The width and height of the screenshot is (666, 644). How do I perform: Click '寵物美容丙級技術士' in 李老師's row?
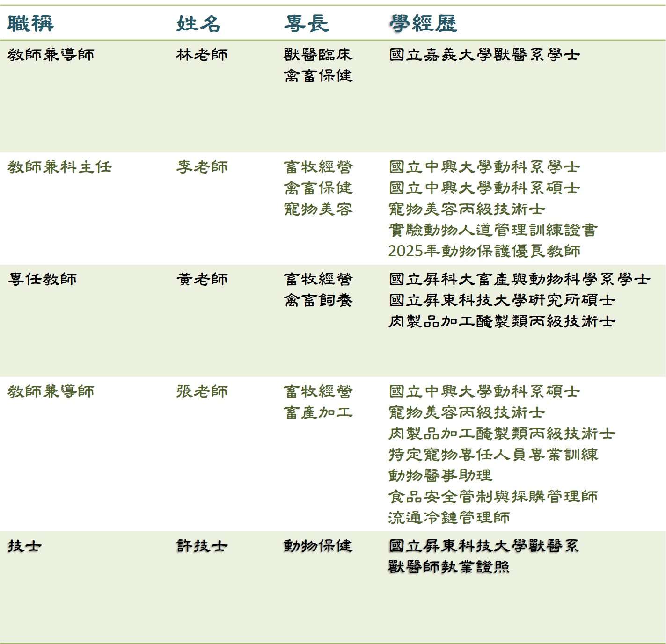click(x=467, y=209)
